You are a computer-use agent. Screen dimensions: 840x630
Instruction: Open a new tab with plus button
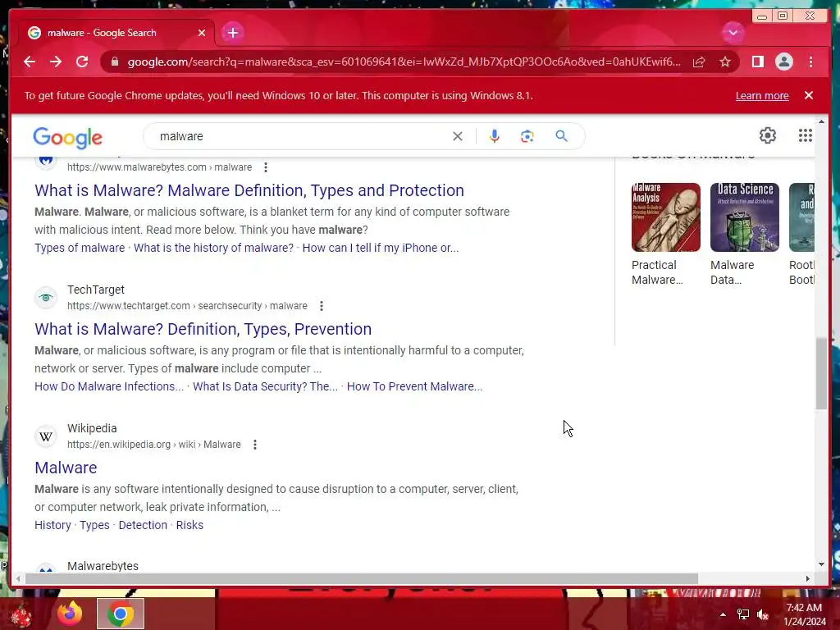pos(232,33)
